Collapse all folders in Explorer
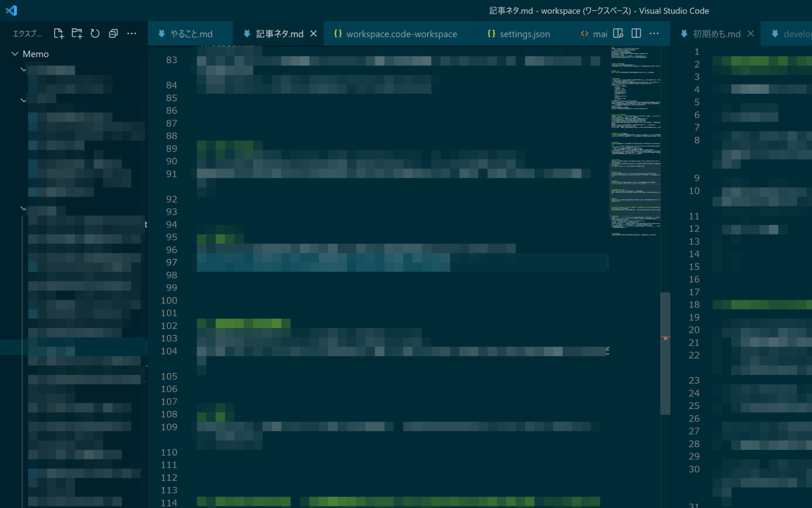Image resolution: width=812 pixels, height=508 pixels. coord(113,34)
